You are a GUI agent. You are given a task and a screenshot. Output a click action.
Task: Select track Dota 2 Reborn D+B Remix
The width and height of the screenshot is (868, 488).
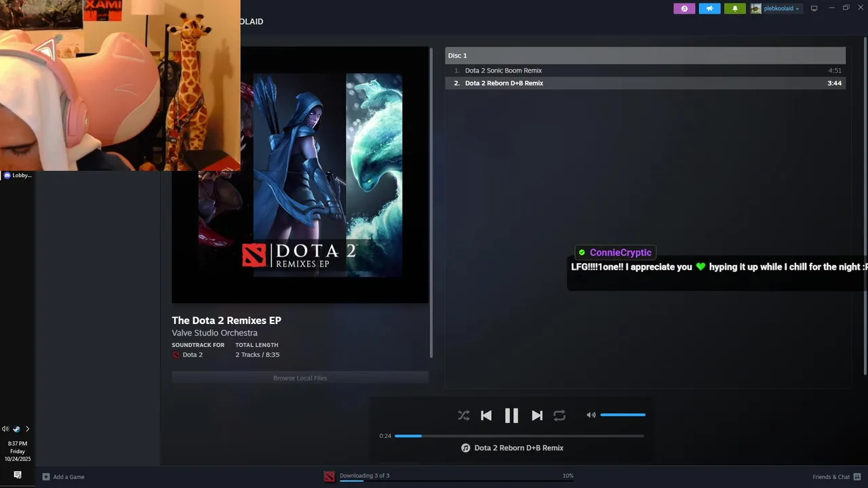point(645,83)
